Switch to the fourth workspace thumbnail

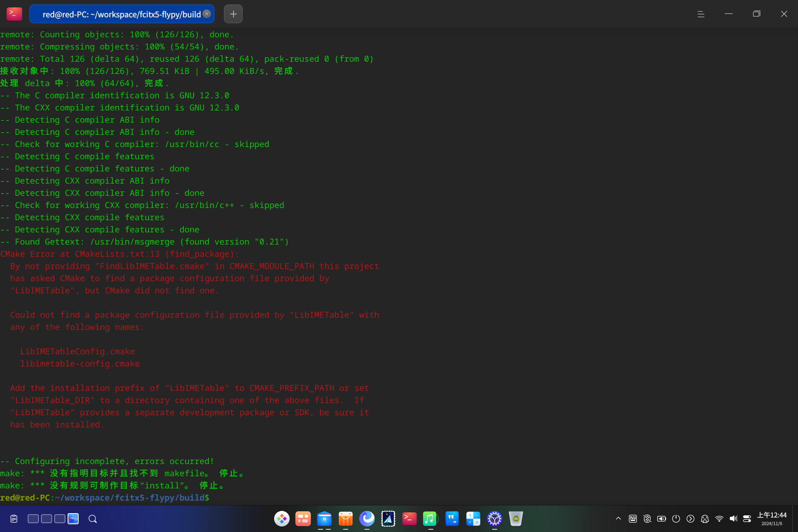point(73,519)
